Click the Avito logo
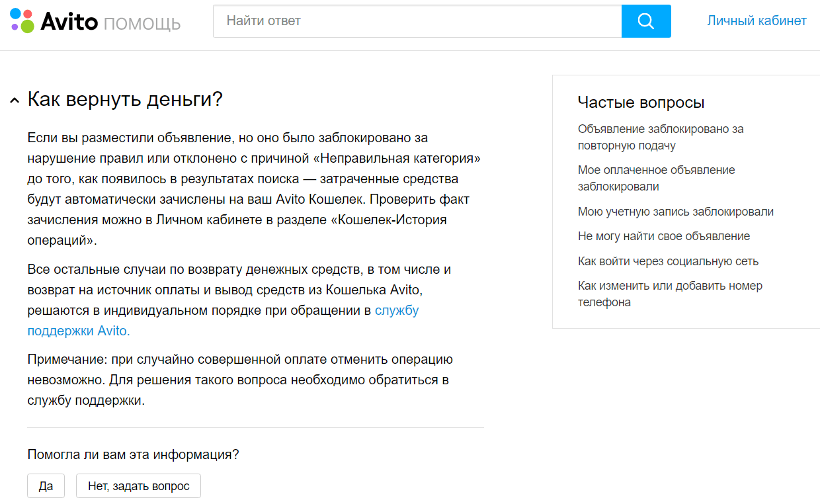820x504 pixels. click(54, 21)
